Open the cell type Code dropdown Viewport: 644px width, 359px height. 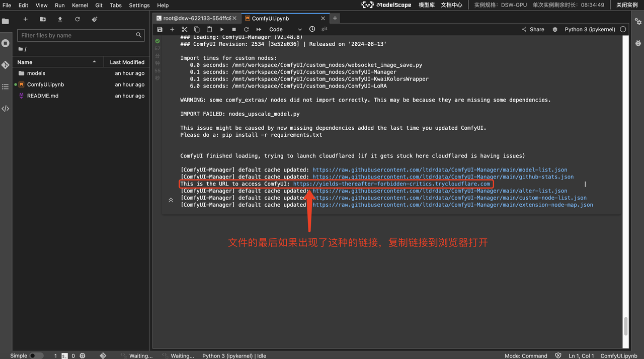point(285,29)
